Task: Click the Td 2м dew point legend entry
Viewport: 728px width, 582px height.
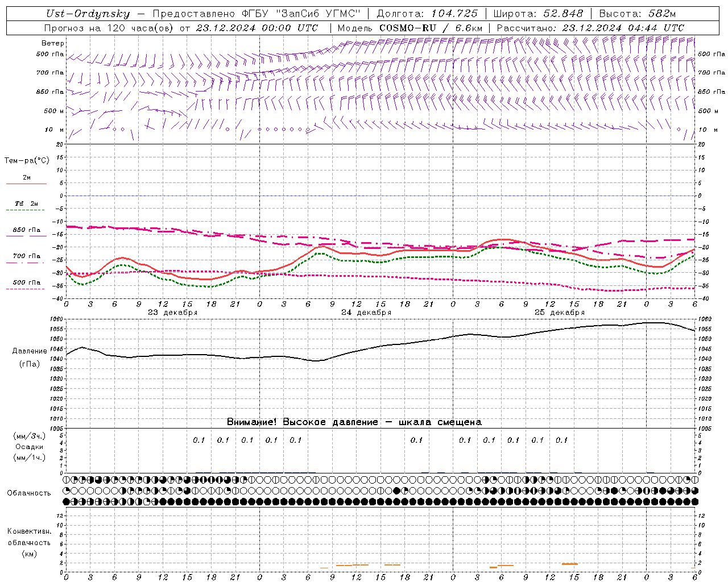Action: 27,203
